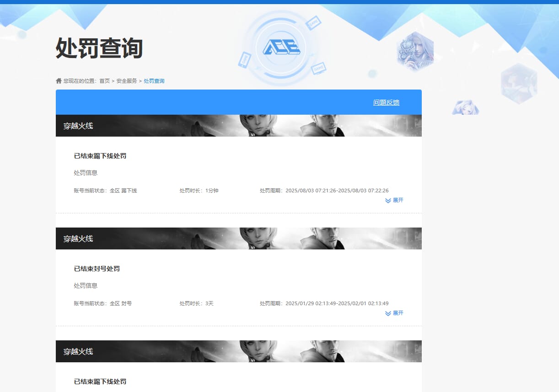Click the home icon in breadcrumb

click(x=59, y=81)
